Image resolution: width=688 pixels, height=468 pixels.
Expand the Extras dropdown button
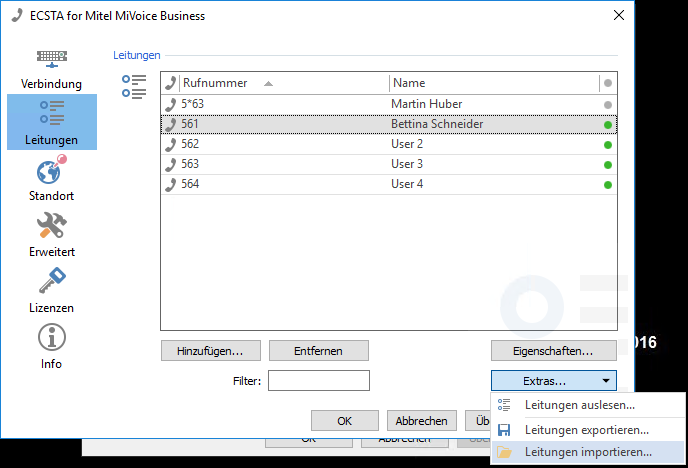pos(554,381)
